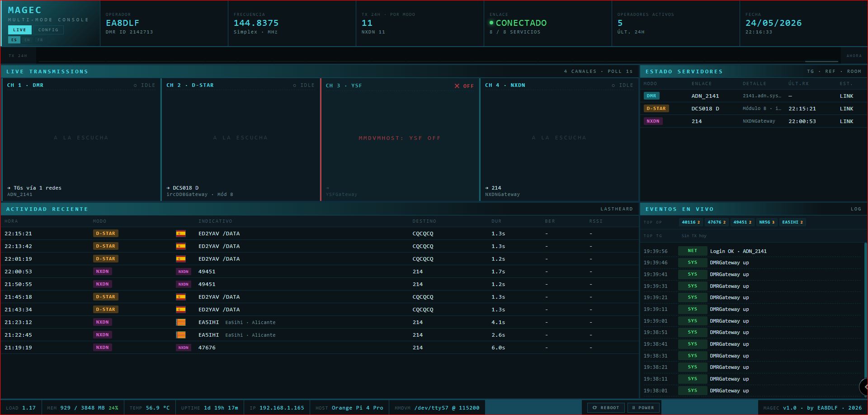Switch interface language to EN
This screenshot has height=415, width=868.
(27, 40)
